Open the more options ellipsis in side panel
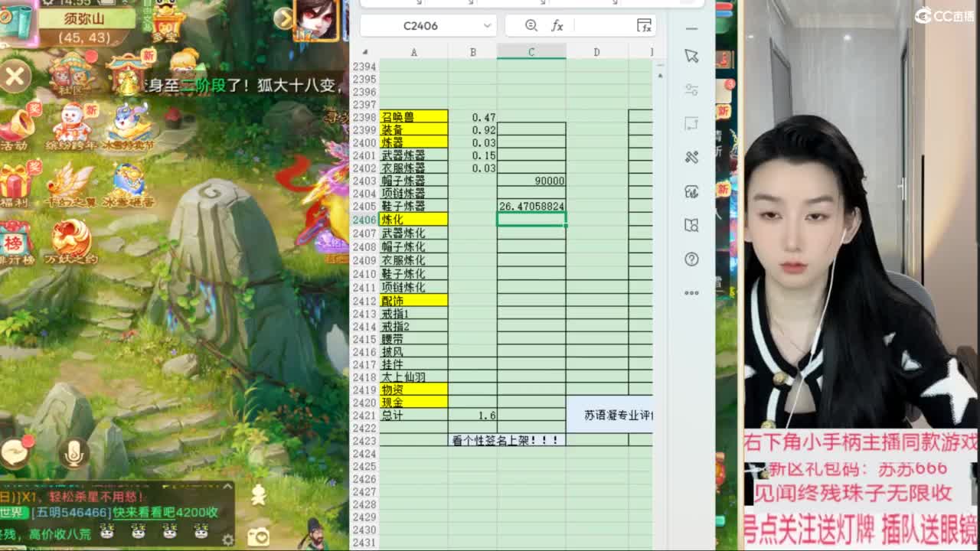Screen dimensions: 980x551 (691, 292)
